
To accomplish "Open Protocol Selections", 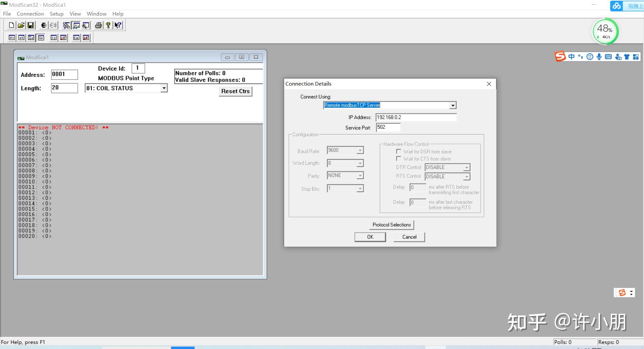I will pyautogui.click(x=391, y=225).
